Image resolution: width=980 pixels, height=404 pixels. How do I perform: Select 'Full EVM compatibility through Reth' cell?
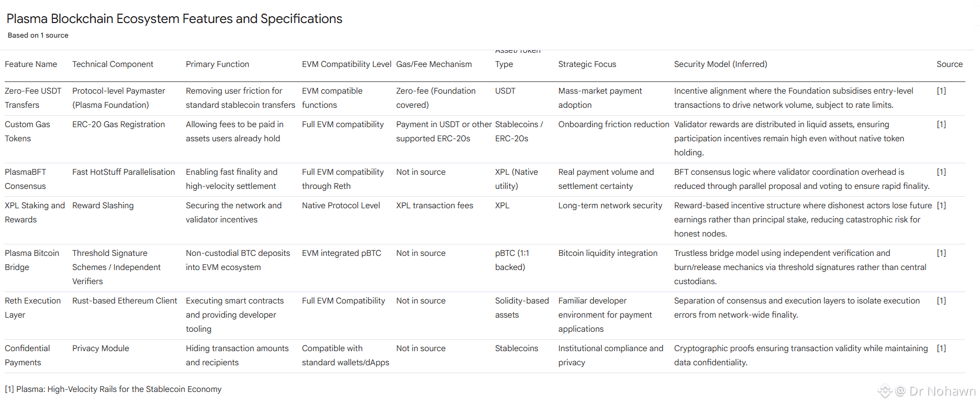tap(343, 179)
